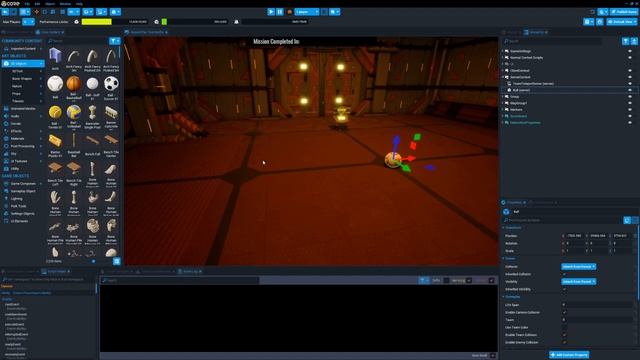Screen dimensions: 640x360
Task: Open the Max Players dropdown
Action: pyautogui.click(x=29, y=22)
